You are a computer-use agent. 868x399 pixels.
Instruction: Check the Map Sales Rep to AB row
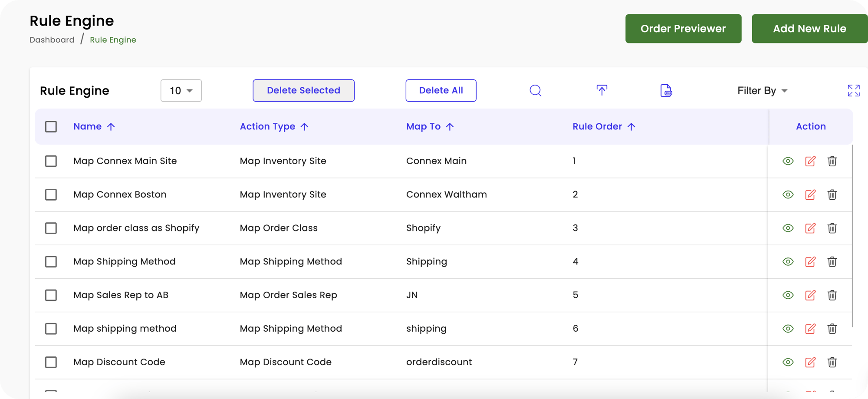51,295
